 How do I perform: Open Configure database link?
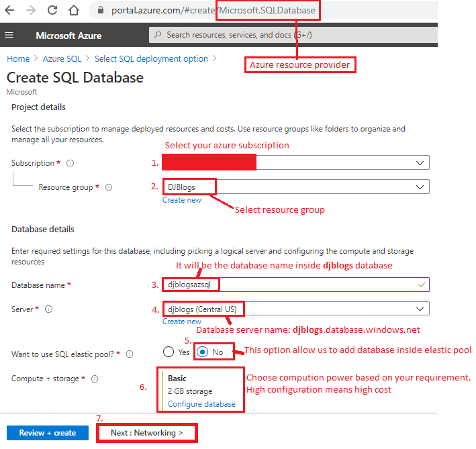(x=201, y=404)
